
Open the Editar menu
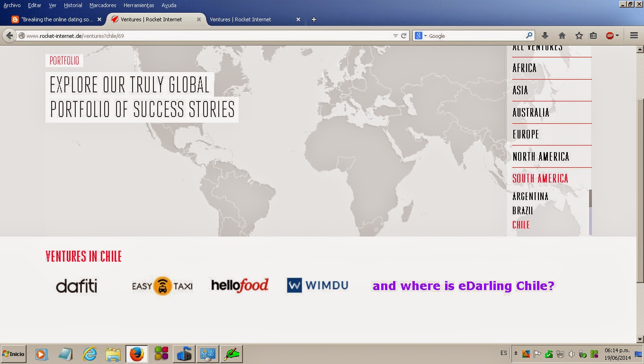[35, 5]
